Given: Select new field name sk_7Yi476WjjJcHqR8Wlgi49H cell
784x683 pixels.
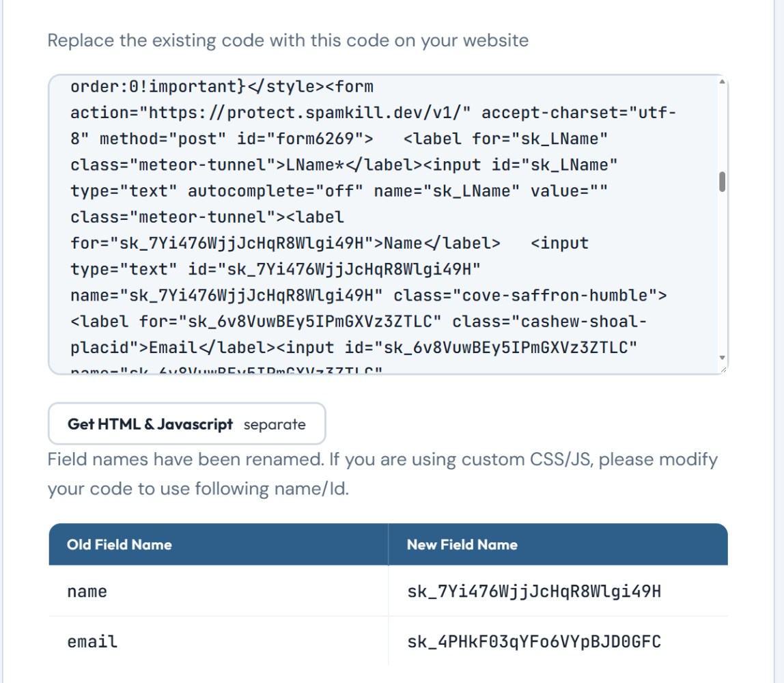Looking at the screenshot, I should [x=558, y=591].
